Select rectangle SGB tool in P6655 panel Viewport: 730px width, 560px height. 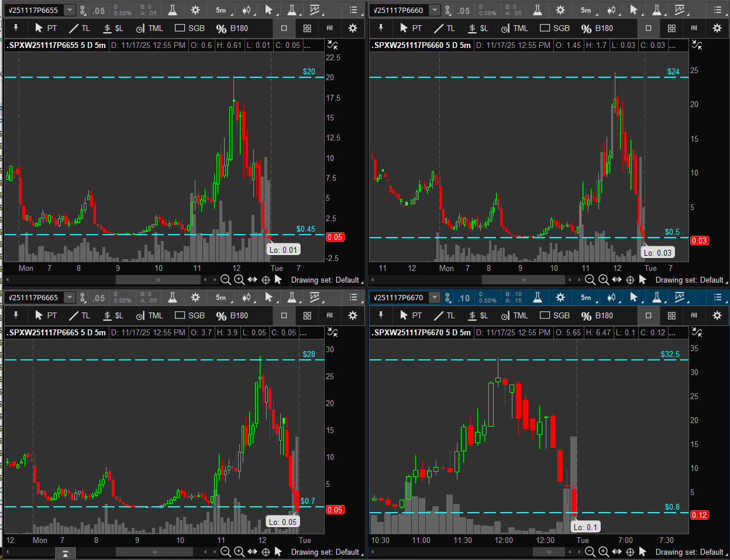(190, 28)
